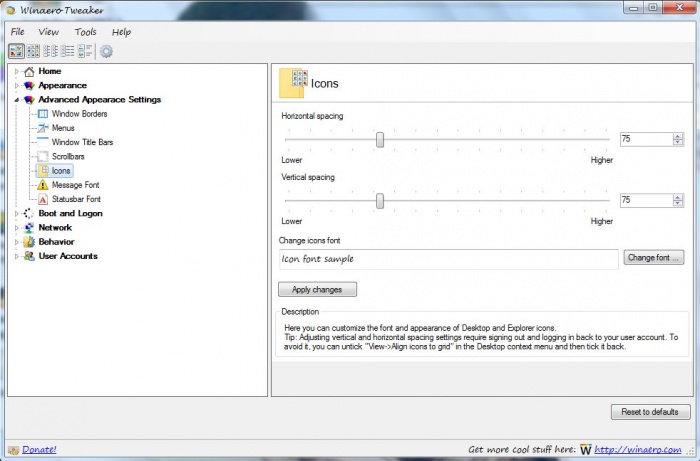Click Apply changes button
Viewport: 700px width, 461px height.
point(317,290)
